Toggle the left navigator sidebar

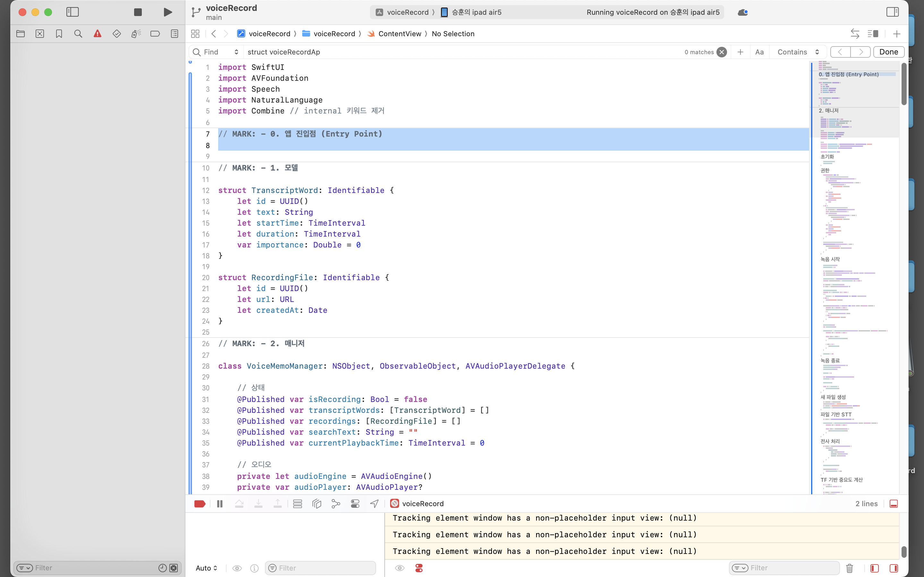coord(73,12)
